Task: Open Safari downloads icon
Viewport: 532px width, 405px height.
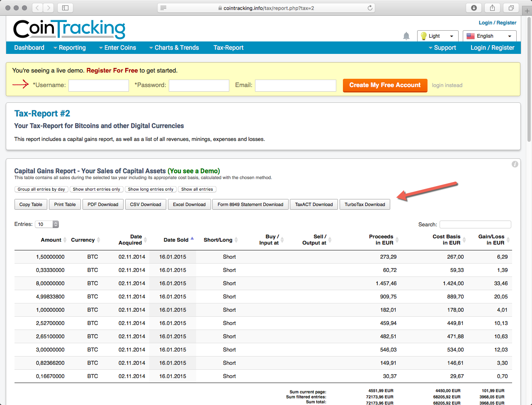Action: pos(474,8)
